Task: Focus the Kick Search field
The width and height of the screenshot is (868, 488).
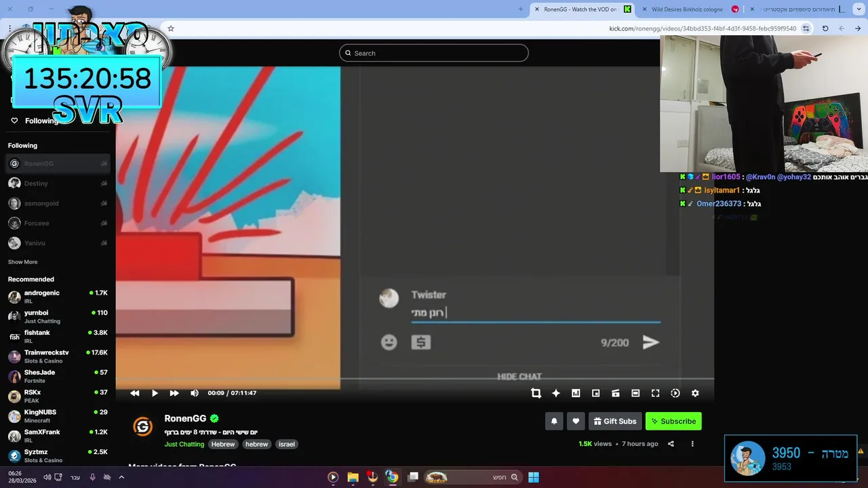Action: coord(434,53)
